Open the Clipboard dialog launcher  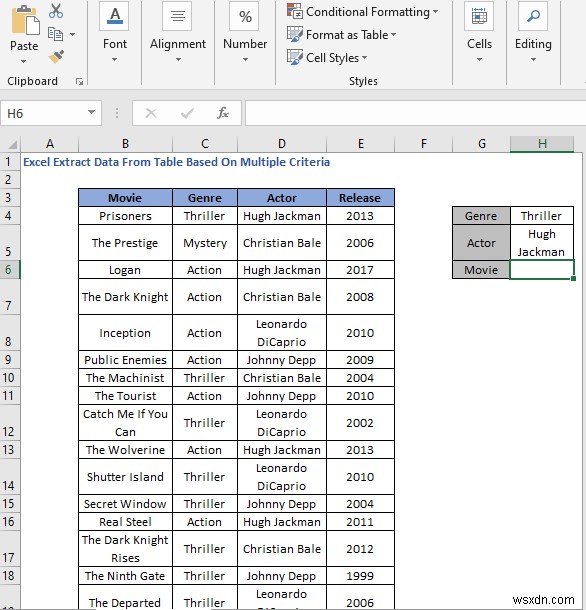(x=79, y=81)
